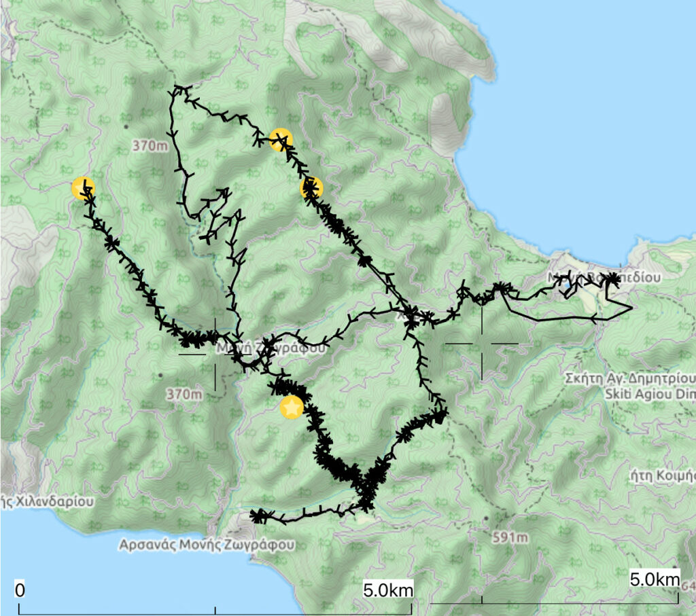The image size is (696, 616).
Task: Click the yellow star waypoint marker
Action: coord(292,407)
